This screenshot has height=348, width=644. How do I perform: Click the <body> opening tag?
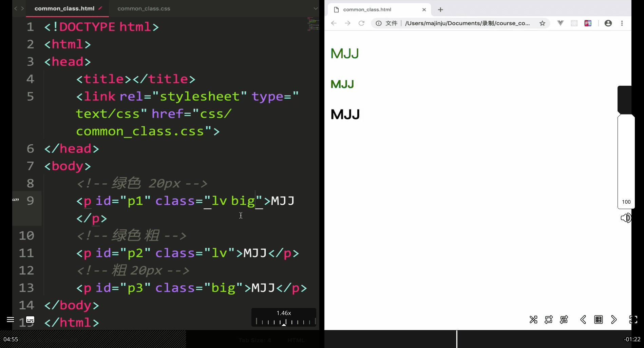68,166
